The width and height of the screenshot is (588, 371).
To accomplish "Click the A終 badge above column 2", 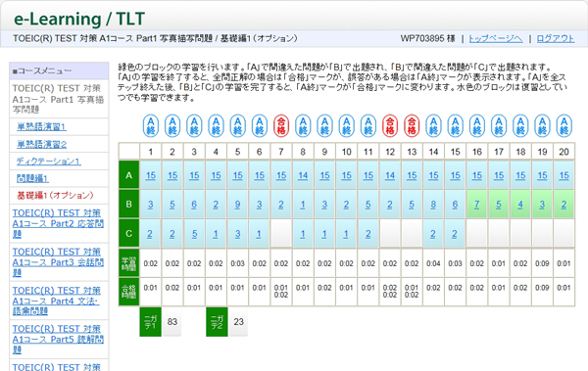I will [x=172, y=126].
